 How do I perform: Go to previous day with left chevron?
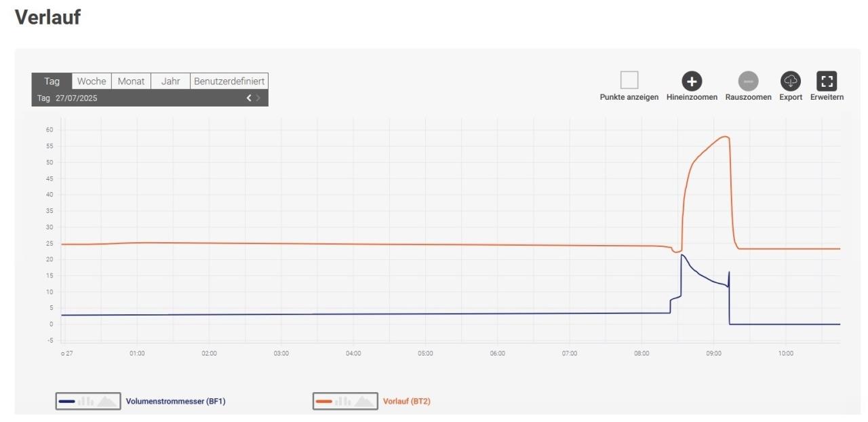tap(249, 98)
